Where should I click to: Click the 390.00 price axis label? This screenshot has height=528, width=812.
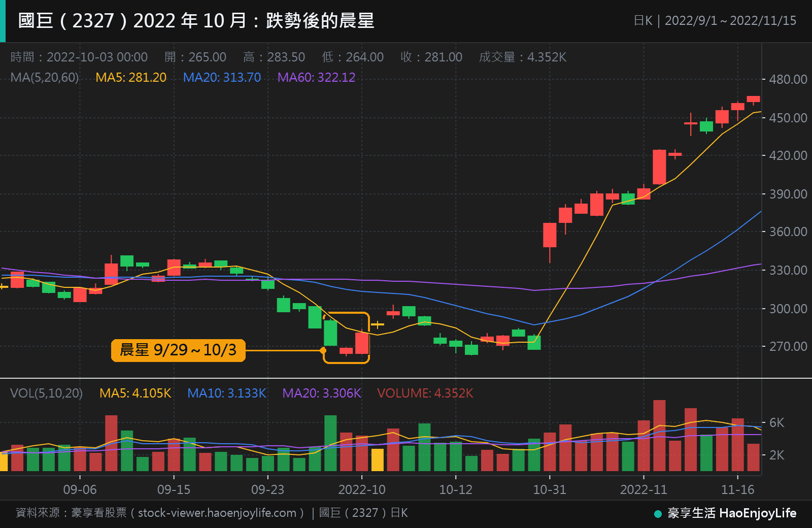tap(788, 194)
